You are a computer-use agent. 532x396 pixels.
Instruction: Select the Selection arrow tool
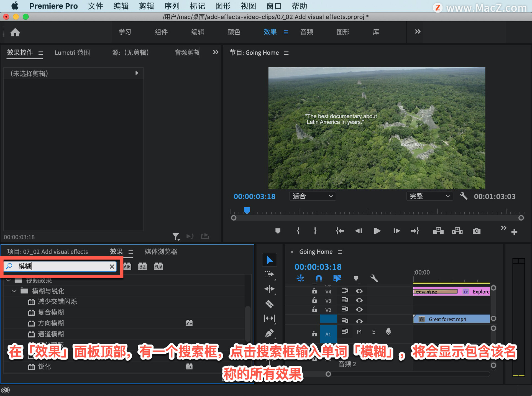pyautogui.click(x=269, y=260)
